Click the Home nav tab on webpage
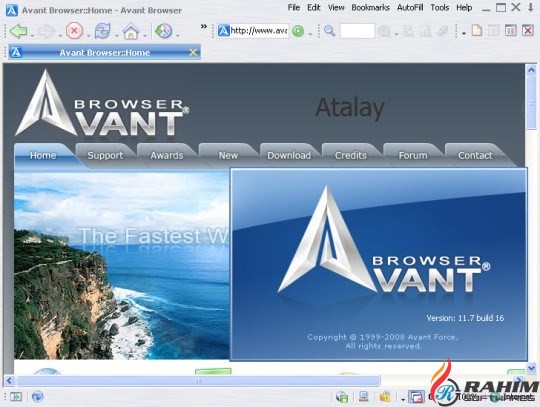The image size is (540, 407). pyautogui.click(x=43, y=156)
